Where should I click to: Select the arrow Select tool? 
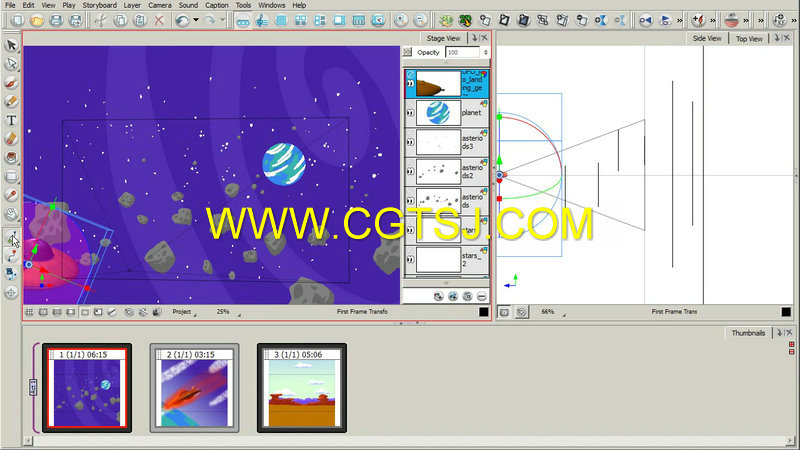[x=11, y=45]
